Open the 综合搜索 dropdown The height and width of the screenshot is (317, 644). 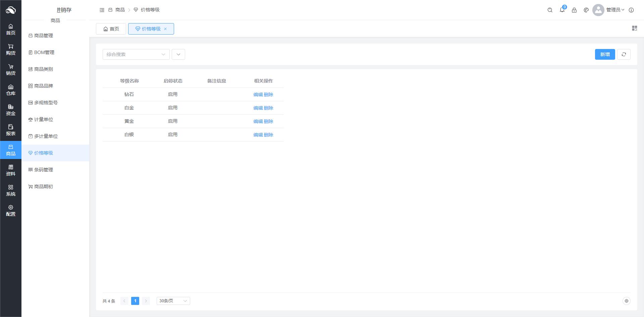136,54
